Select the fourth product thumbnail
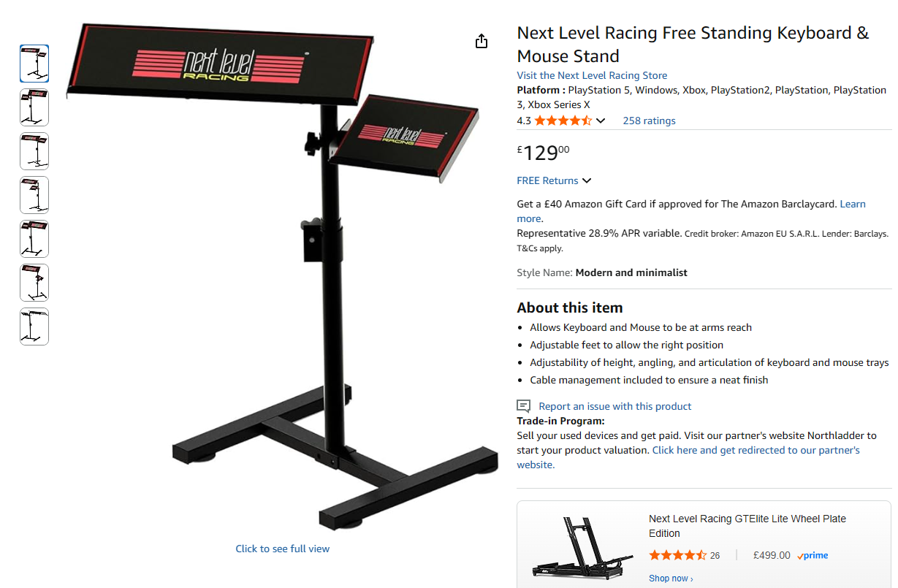 coord(34,195)
